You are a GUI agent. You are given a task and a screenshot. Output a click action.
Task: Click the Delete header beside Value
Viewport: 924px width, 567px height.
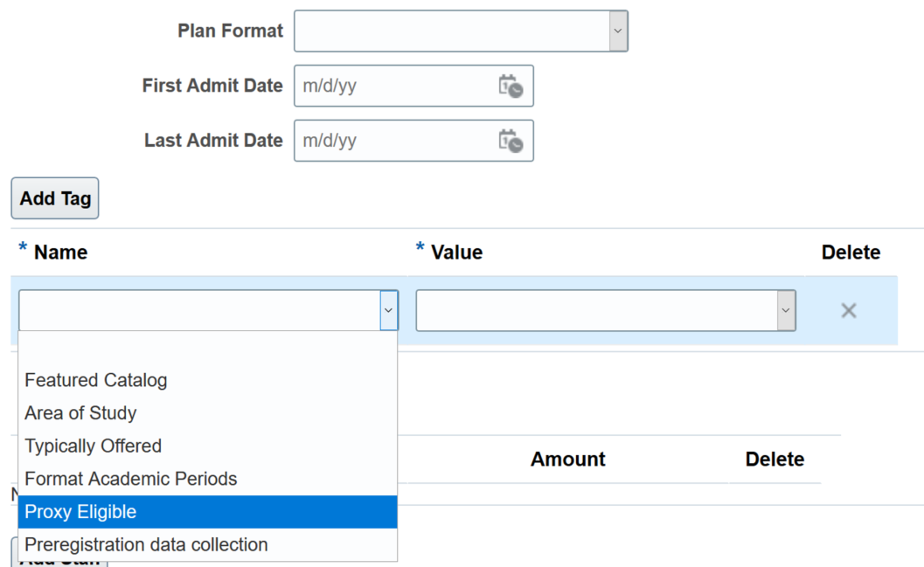tap(851, 252)
